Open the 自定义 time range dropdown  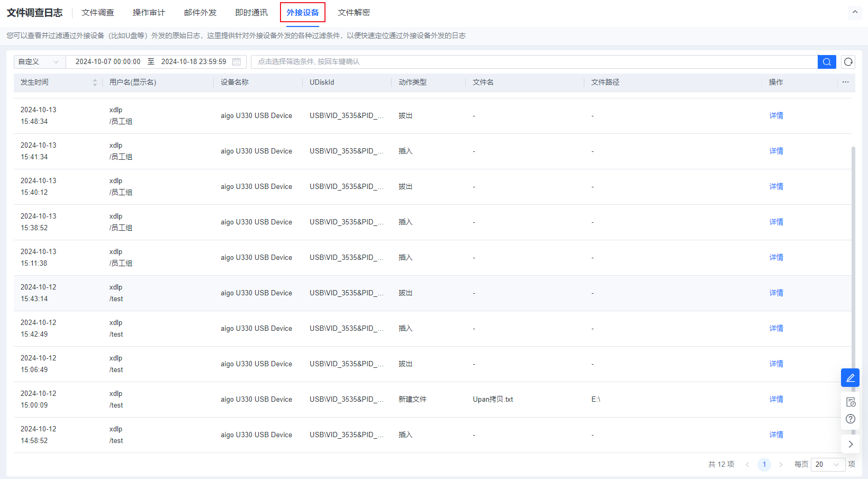click(x=39, y=62)
